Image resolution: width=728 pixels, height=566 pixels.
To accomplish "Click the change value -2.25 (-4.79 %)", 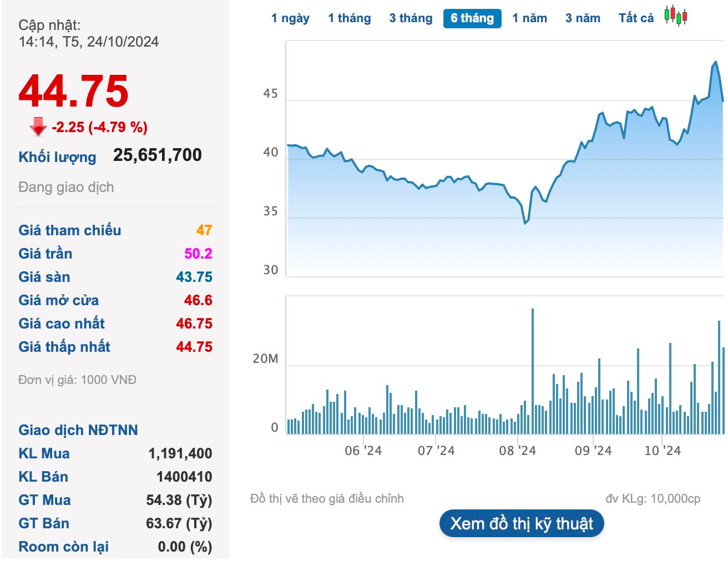I will tap(100, 127).
